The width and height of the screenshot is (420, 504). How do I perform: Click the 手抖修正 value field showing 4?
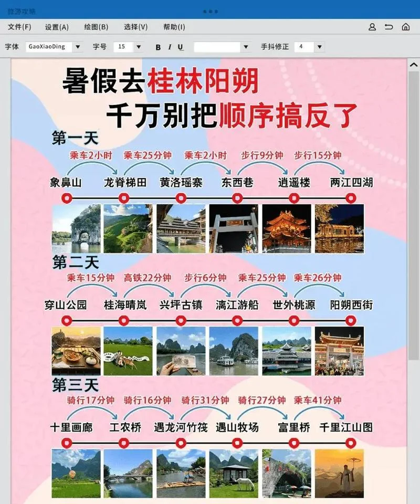tap(303, 47)
